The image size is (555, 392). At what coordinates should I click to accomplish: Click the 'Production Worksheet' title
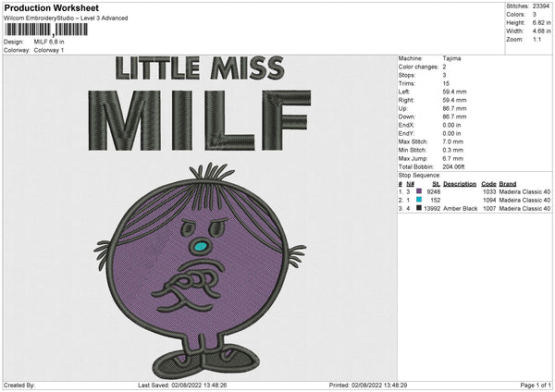point(51,7)
